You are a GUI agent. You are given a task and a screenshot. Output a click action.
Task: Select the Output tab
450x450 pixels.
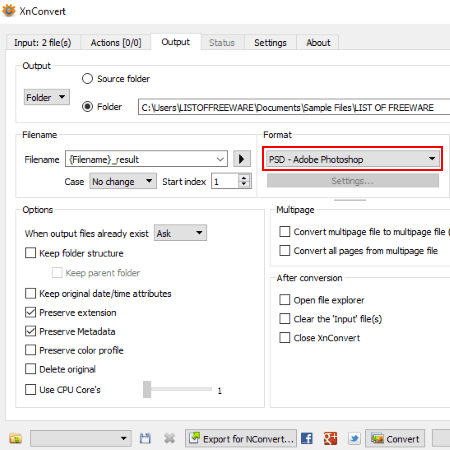point(176,42)
